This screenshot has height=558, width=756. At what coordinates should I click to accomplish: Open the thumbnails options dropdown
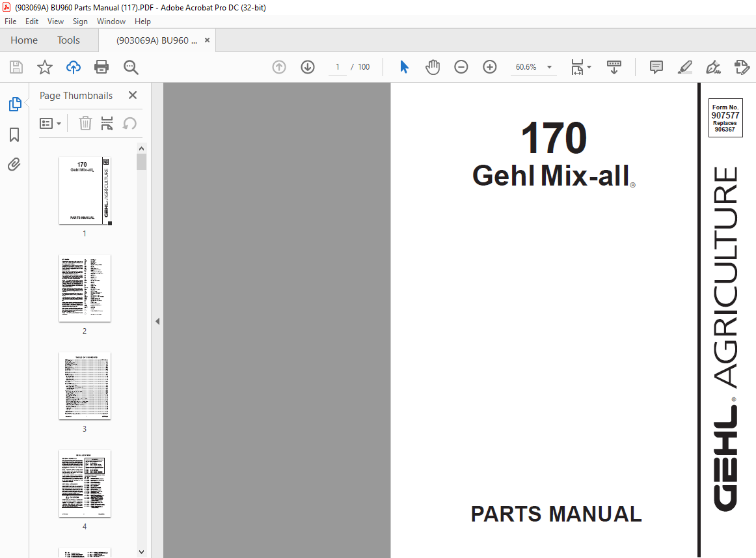point(50,124)
